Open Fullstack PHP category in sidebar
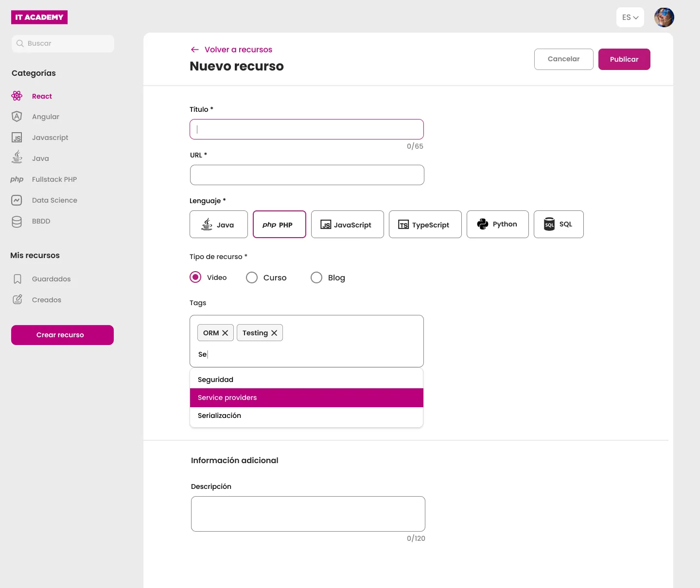The height and width of the screenshot is (588, 700). (x=54, y=179)
